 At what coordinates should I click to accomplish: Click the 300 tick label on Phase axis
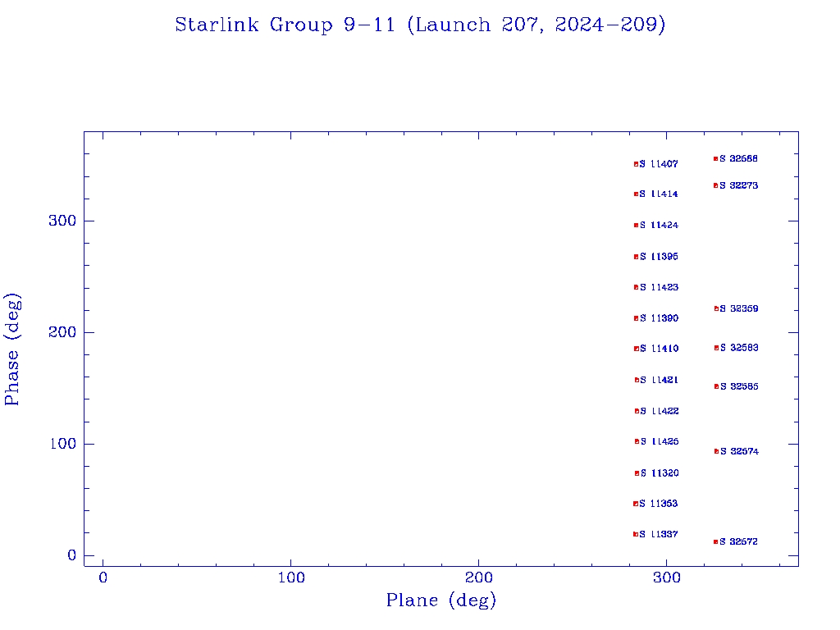coord(62,221)
